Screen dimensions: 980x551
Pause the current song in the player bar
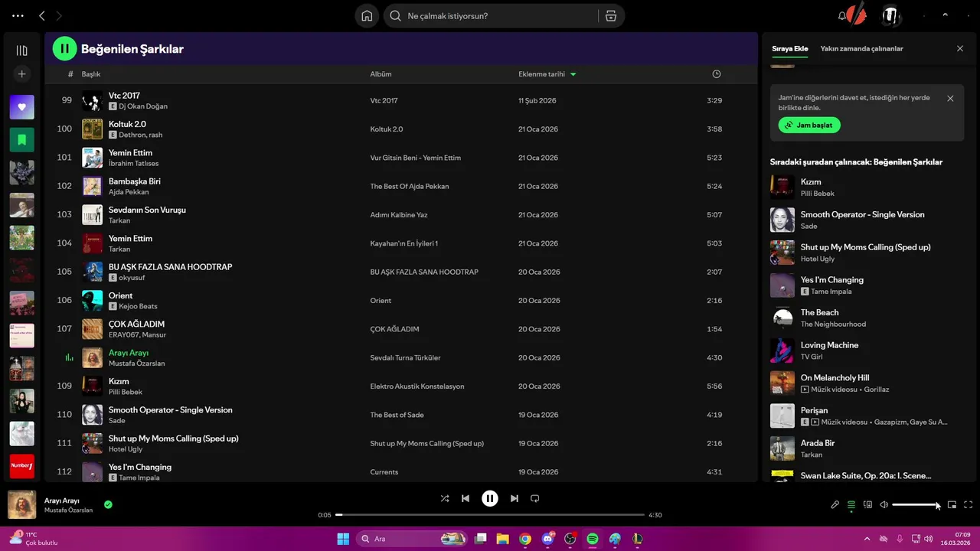click(x=490, y=498)
